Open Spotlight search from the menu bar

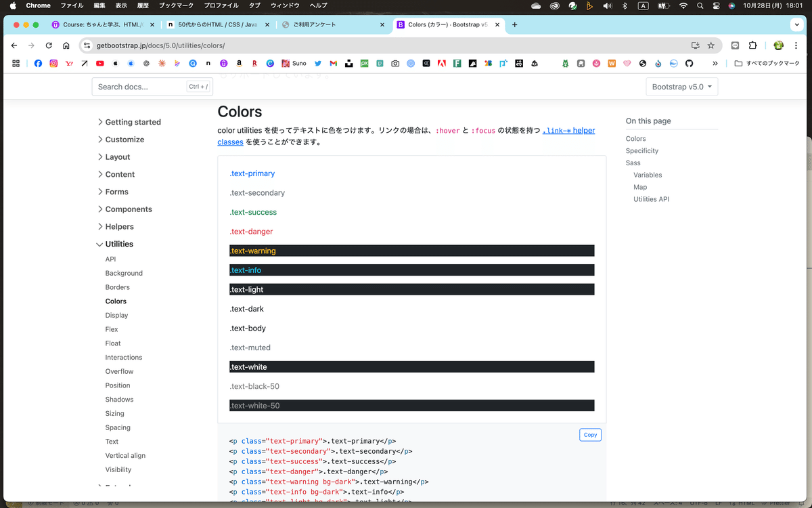(700, 5)
